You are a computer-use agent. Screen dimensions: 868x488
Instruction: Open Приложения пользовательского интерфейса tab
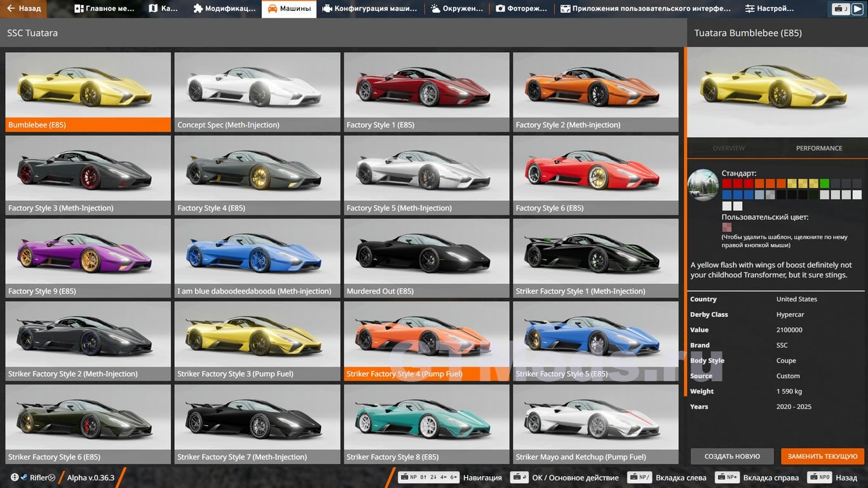(x=646, y=9)
